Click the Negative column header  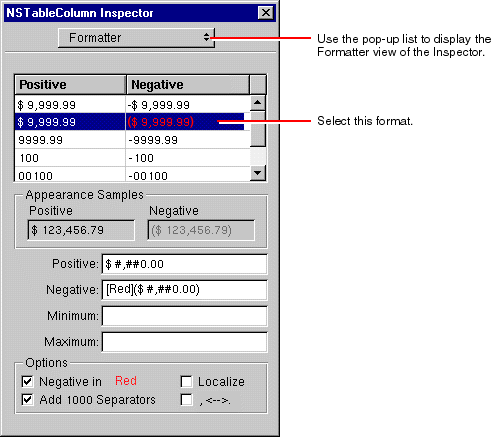coord(188,85)
